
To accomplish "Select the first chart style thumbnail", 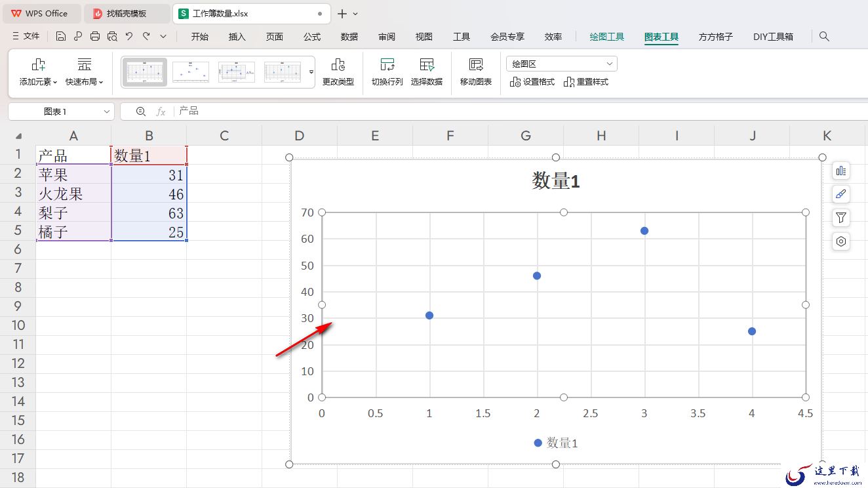I will (x=145, y=72).
